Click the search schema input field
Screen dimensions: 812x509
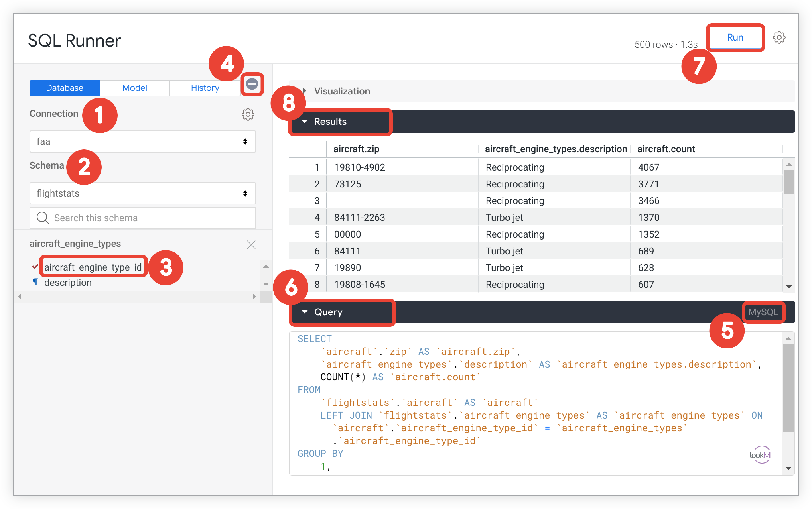pyautogui.click(x=142, y=218)
